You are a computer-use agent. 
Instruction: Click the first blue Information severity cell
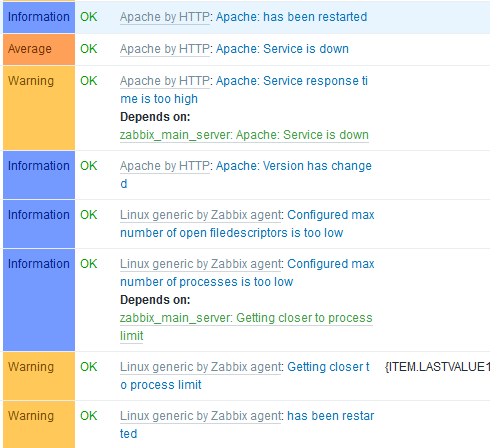coord(39,17)
